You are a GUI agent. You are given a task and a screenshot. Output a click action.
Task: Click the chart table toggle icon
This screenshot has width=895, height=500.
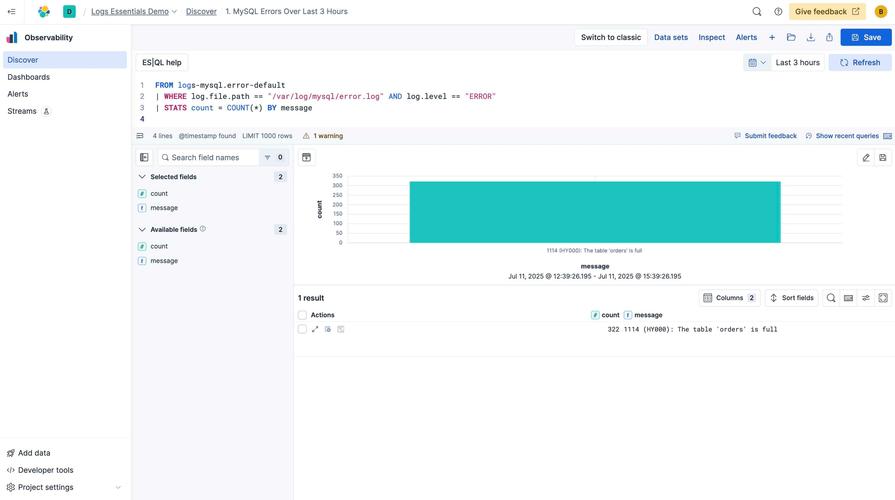click(306, 157)
